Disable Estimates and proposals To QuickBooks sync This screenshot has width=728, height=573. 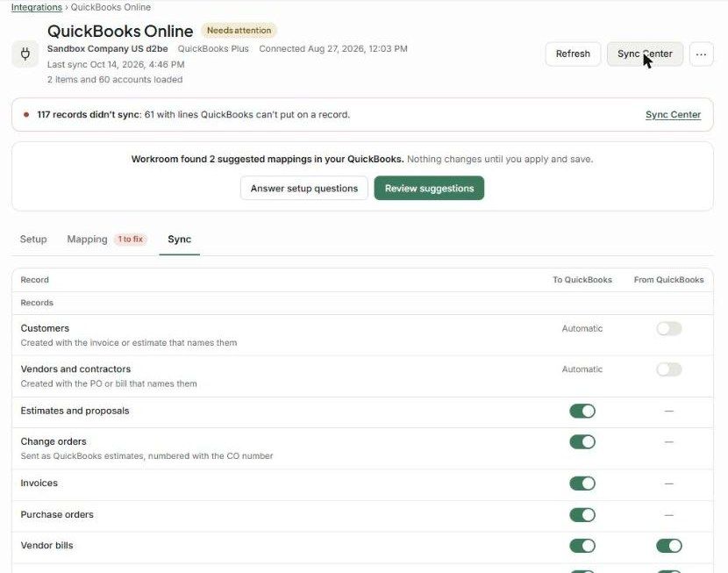(x=582, y=411)
